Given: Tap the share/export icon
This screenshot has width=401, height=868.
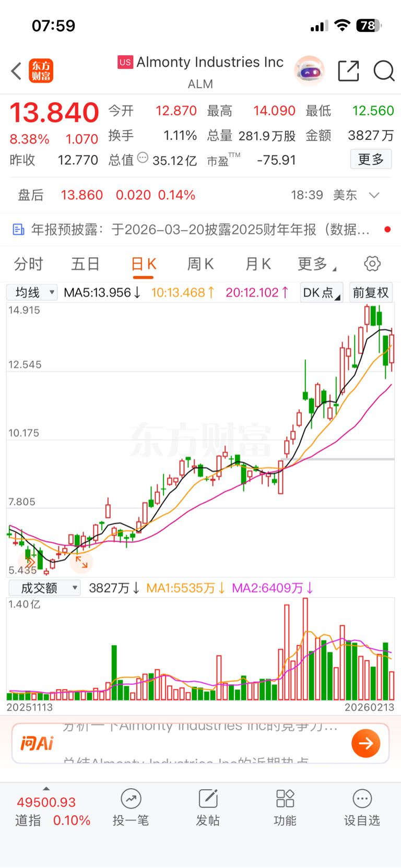Looking at the screenshot, I should click(348, 71).
